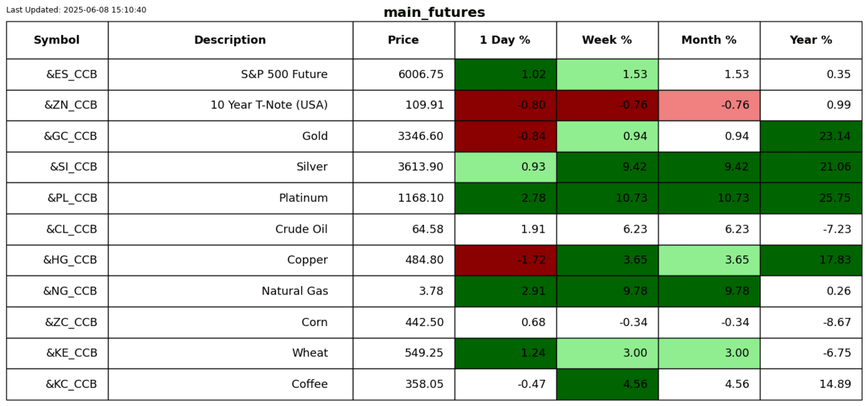Select the Price column header

tap(403, 40)
